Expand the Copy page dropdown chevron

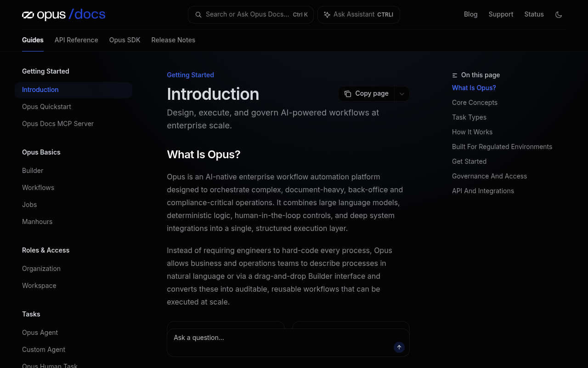(x=402, y=94)
